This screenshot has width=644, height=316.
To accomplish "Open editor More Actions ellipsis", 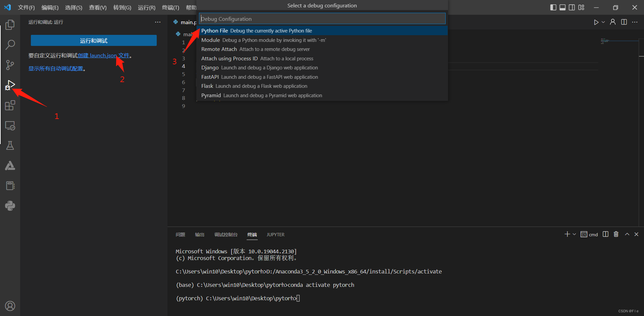I will pos(635,22).
